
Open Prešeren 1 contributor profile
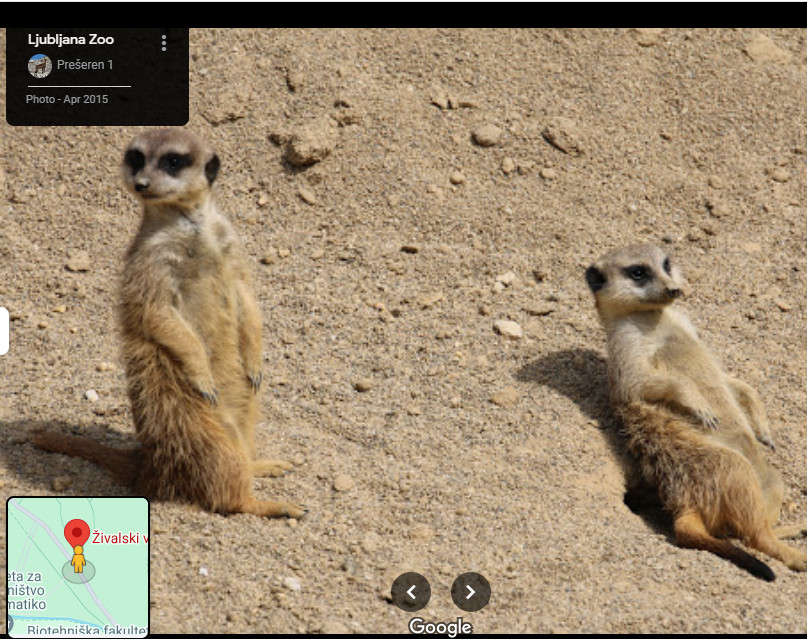coord(85,65)
